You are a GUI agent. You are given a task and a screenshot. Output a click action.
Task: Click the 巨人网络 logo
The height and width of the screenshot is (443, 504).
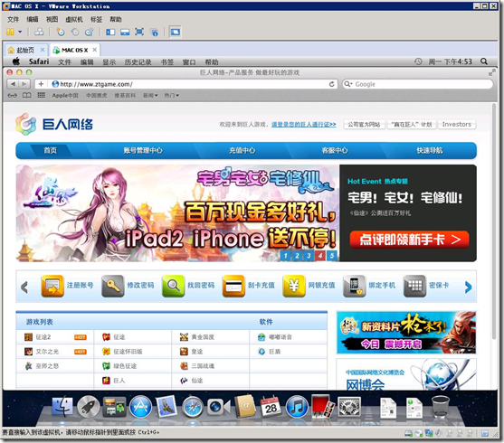pos(54,124)
